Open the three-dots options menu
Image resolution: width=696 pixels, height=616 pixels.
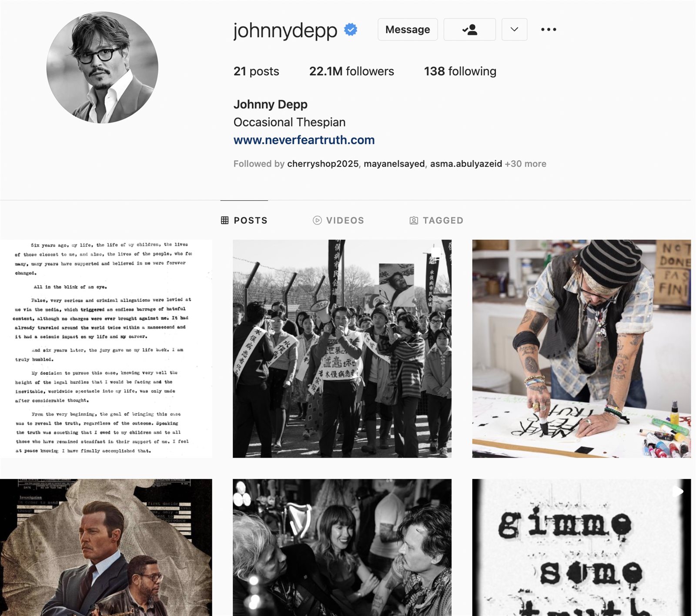(549, 30)
